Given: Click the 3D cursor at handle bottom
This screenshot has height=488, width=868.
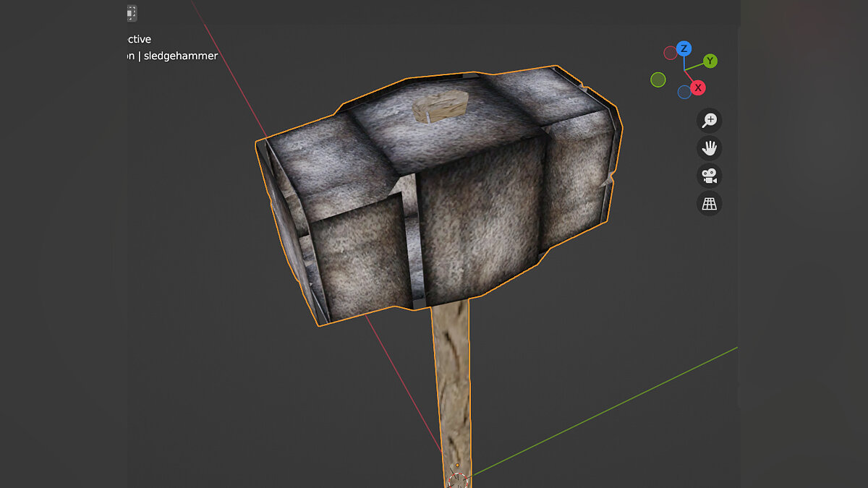Looking at the screenshot, I should (x=457, y=479).
